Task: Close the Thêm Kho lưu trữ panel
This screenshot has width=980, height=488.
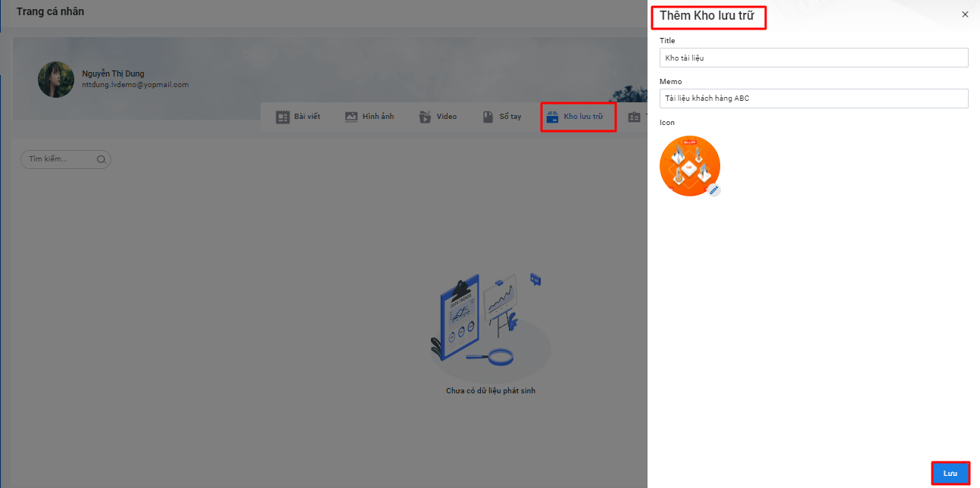Action: click(x=964, y=14)
